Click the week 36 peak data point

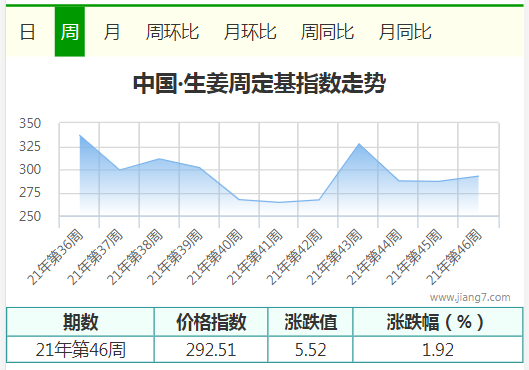80,135
